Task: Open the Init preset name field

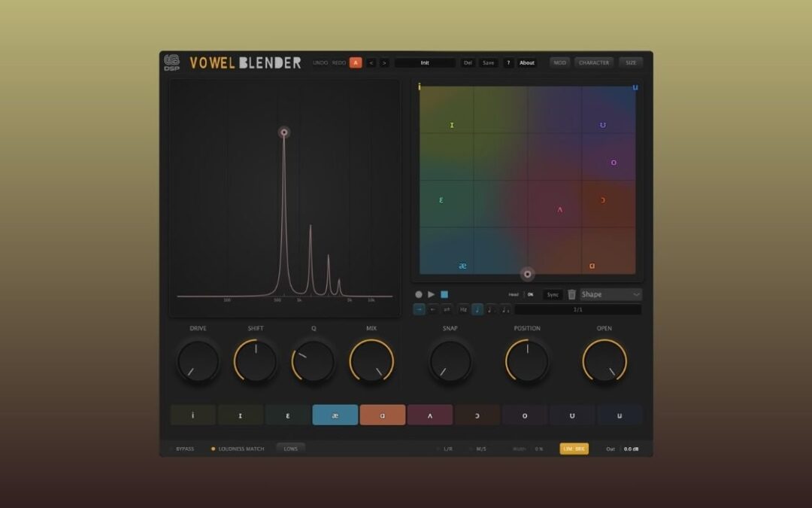Action: click(425, 62)
